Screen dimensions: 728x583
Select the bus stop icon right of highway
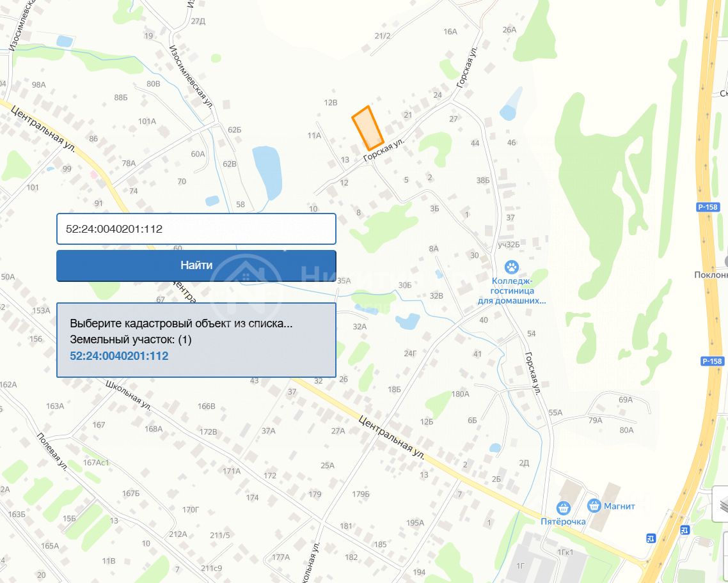(x=685, y=530)
